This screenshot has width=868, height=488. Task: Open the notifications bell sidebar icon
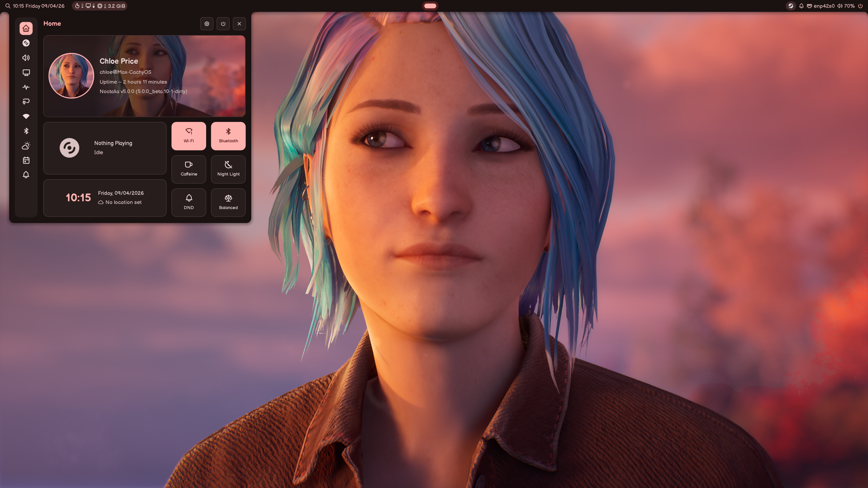pos(26,175)
